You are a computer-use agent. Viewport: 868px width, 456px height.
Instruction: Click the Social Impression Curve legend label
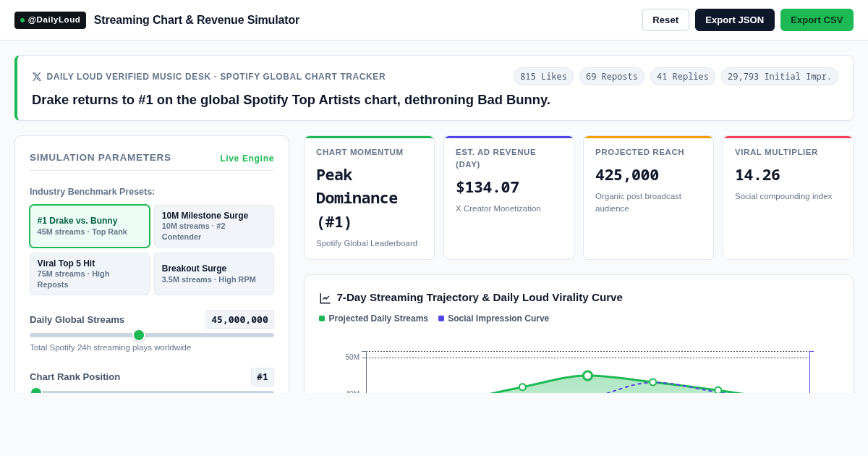click(x=498, y=318)
